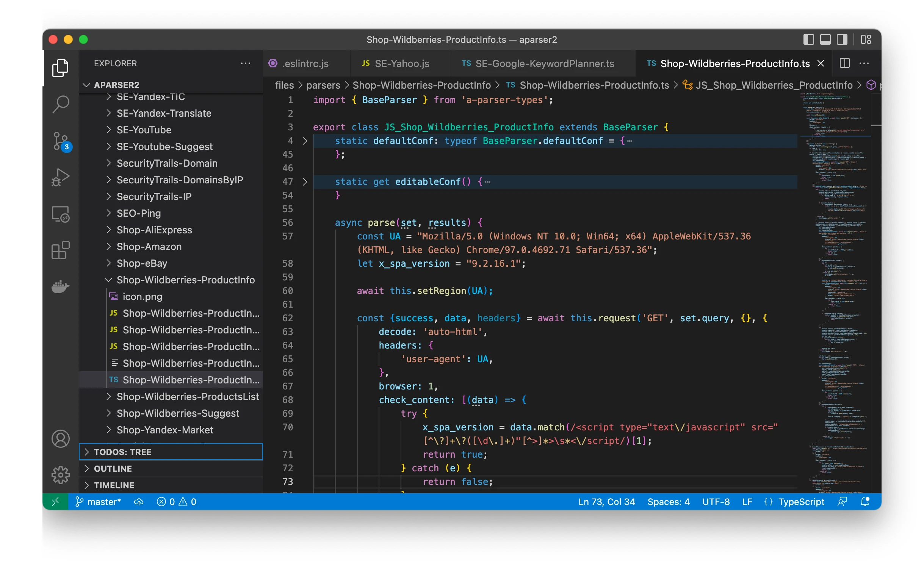Expand the collapsed defaultConf code on line 4
This screenshot has height=566, width=924.
305,141
